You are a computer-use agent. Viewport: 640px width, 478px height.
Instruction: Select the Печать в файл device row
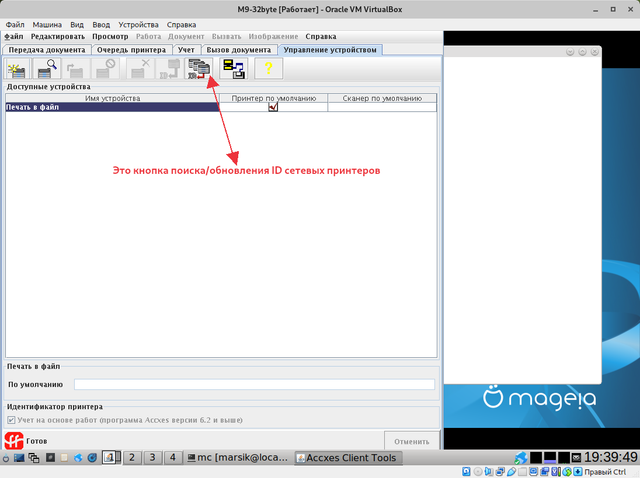(x=221, y=107)
